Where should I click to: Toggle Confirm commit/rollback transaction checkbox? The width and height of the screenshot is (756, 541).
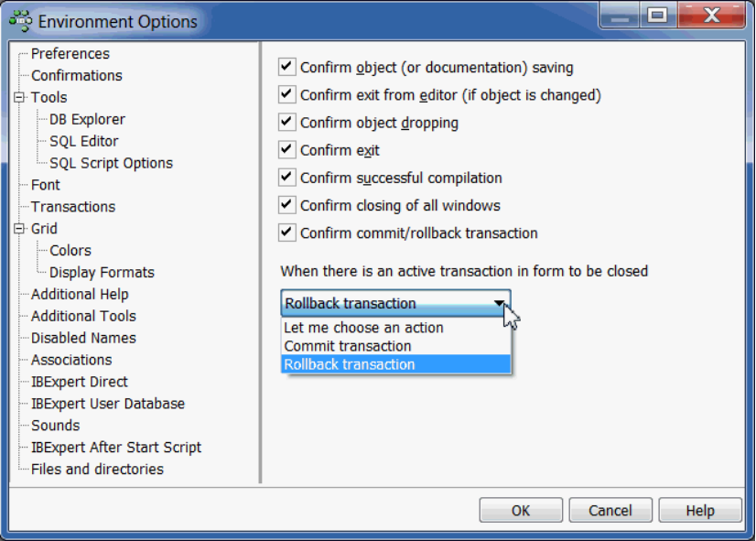287,233
